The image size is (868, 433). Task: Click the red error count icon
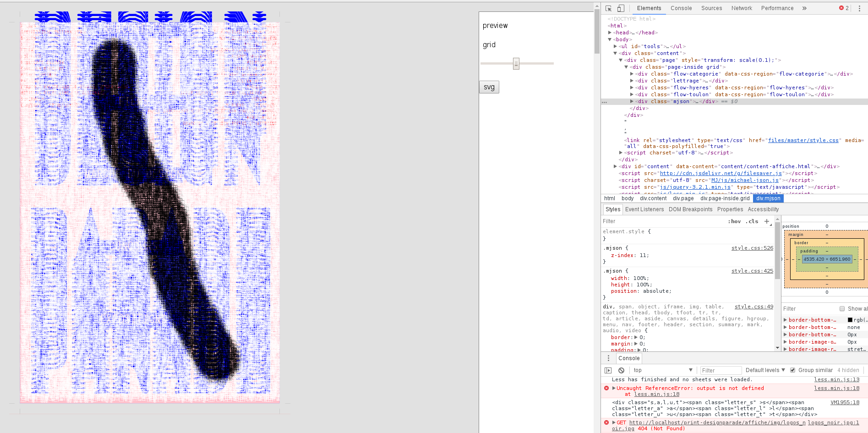(x=844, y=8)
